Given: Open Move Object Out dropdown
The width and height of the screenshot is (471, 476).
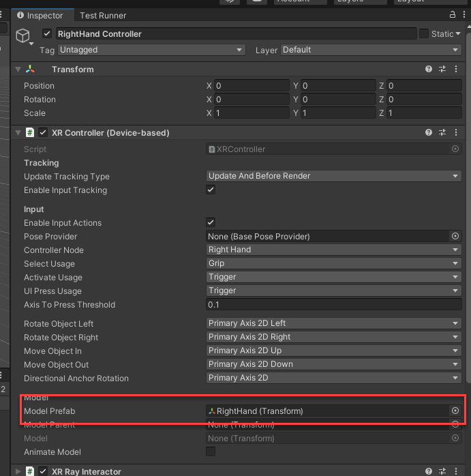Looking at the screenshot, I should click(334, 364).
